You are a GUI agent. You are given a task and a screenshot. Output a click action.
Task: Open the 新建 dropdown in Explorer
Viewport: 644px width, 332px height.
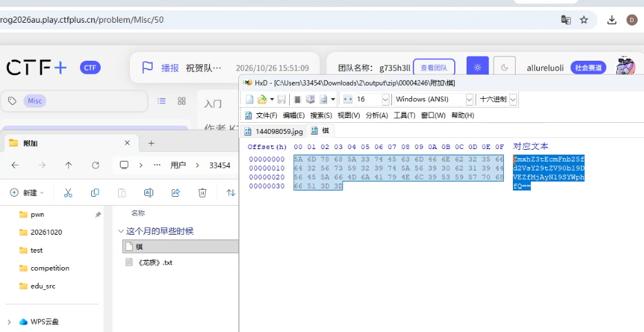coord(27,193)
